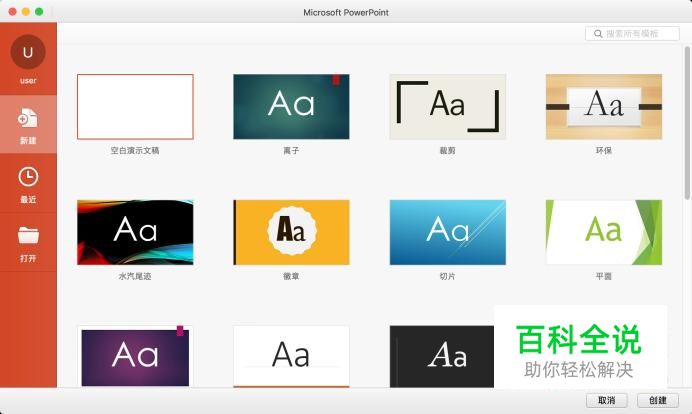This screenshot has width=692, height=414.
Task: Click the user name text in sidebar
Action: coord(28,81)
